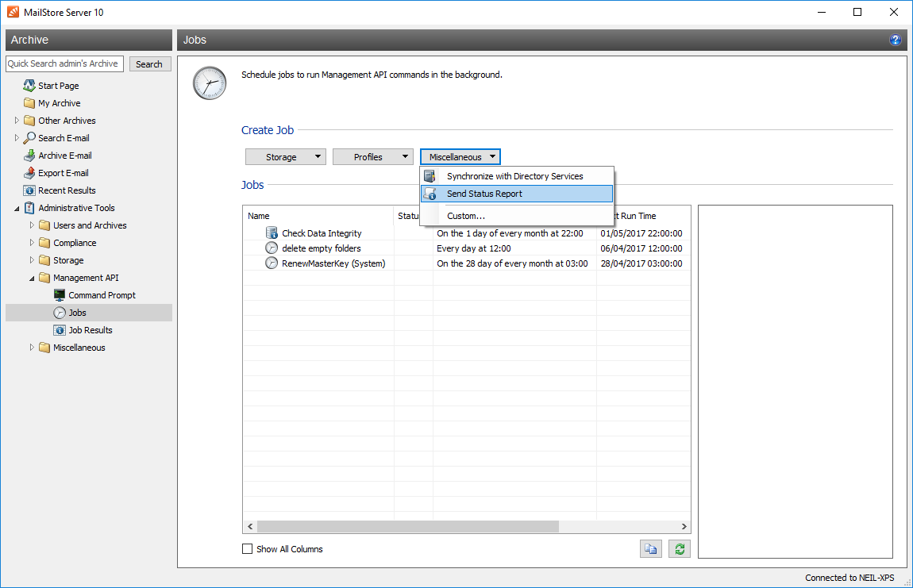Click the Synchronize with Directory Services icon
This screenshot has width=913, height=588.
[x=430, y=176]
